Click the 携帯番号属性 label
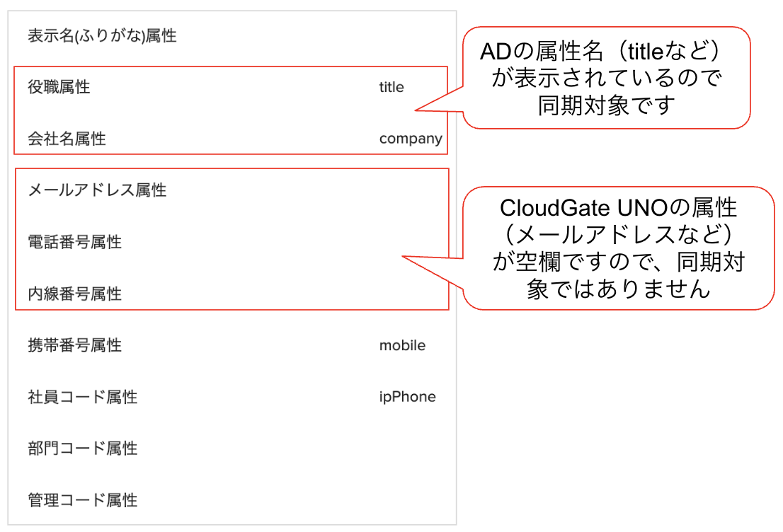Screen dimensions: 783x532 click(x=74, y=345)
